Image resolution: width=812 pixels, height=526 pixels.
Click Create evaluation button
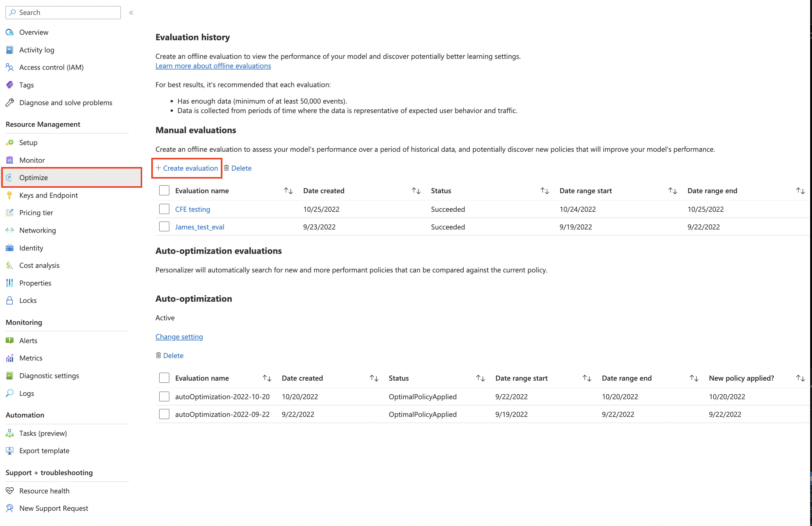[186, 168]
